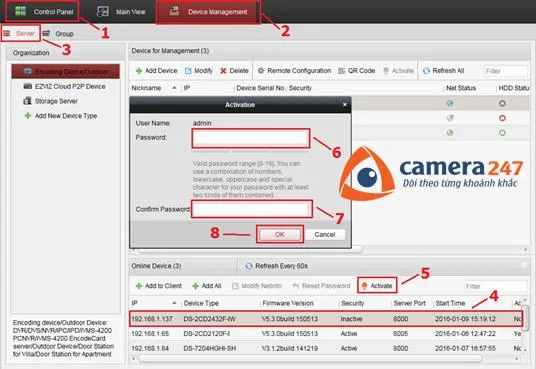Click OK in Activation dialog
This screenshot has width=536, height=369.
[x=280, y=234]
